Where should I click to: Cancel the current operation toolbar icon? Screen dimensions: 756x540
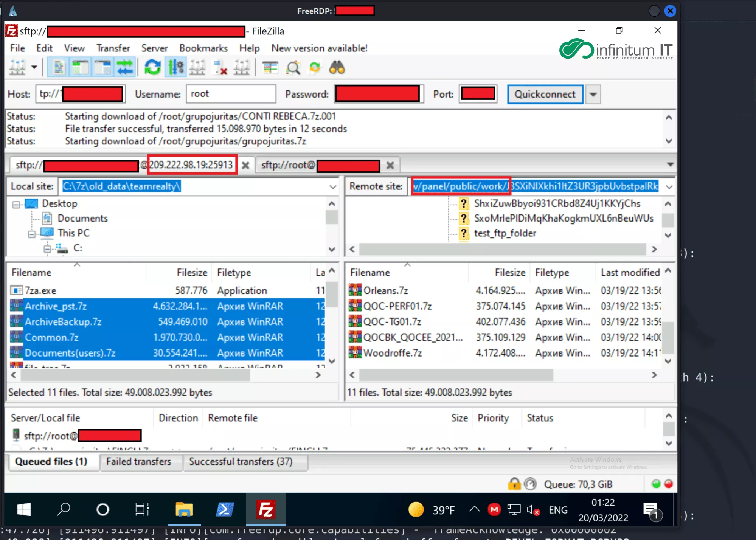(x=197, y=68)
